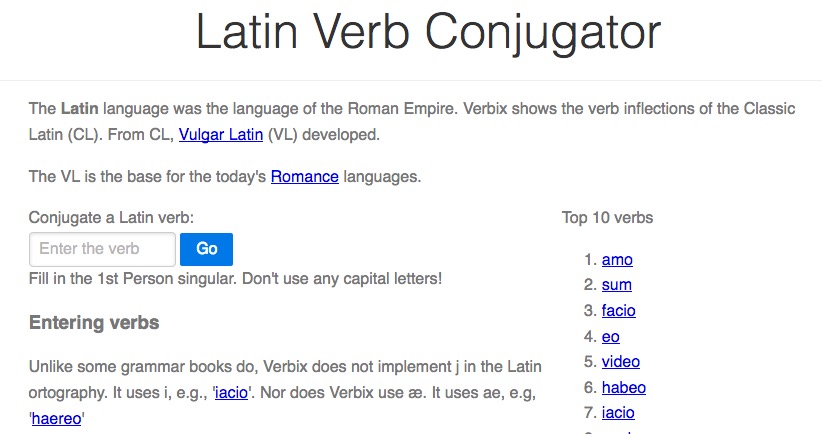
Task: Open 'video' in the verb list
Action: click(x=621, y=362)
